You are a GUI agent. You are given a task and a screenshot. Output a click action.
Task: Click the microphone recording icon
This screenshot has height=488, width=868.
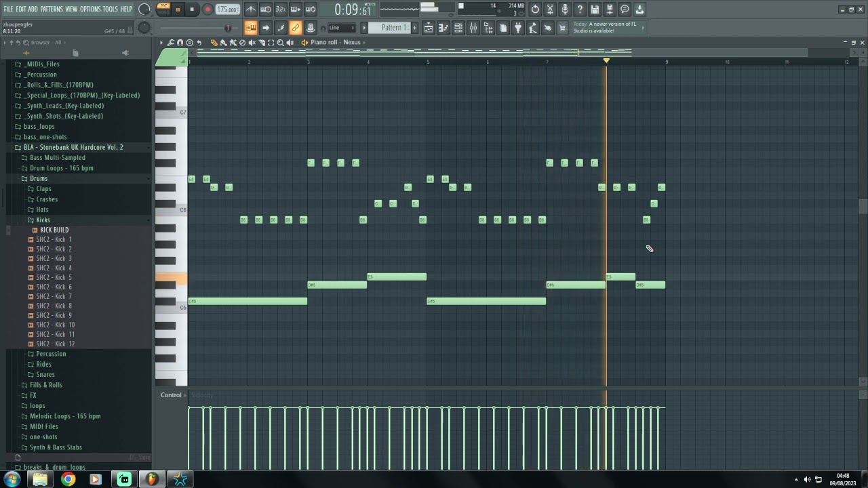(565, 9)
